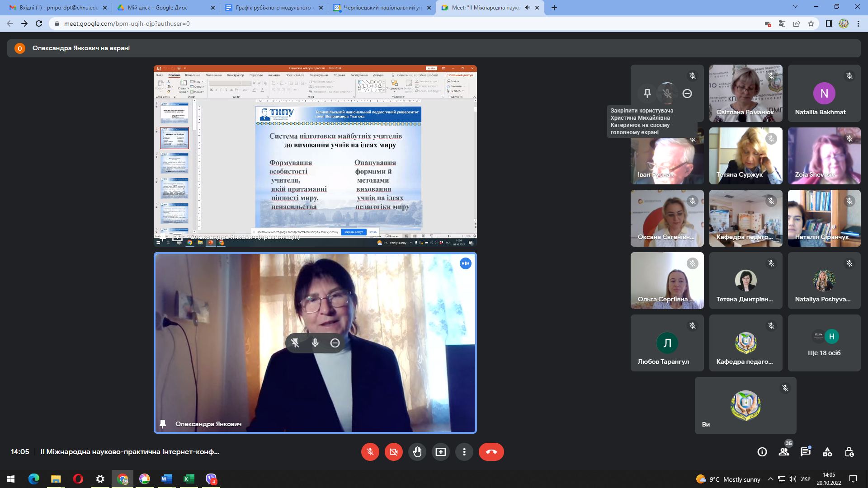868x488 pixels.
Task: Select Nataliia Bakhmat participant tile
Action: click(824, 93)
